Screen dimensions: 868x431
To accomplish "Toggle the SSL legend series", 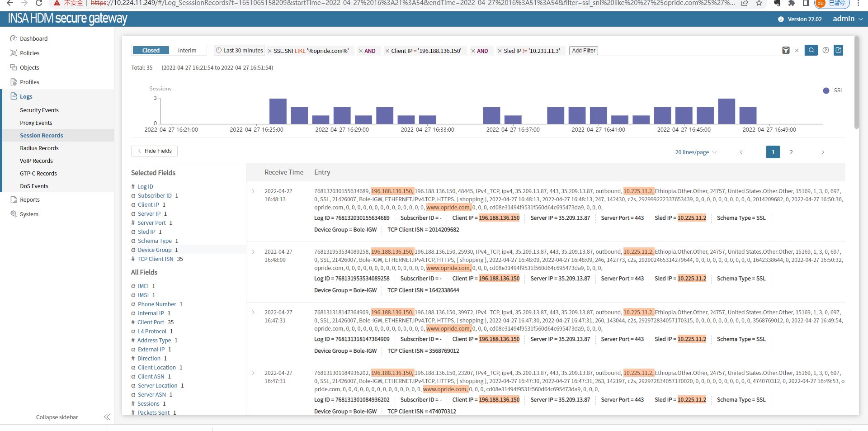I will [833, 90].
